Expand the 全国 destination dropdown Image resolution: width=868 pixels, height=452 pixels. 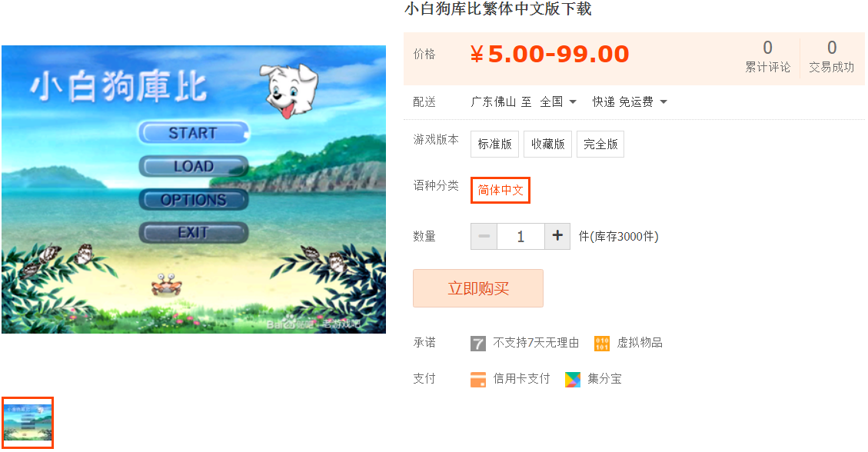558,101
